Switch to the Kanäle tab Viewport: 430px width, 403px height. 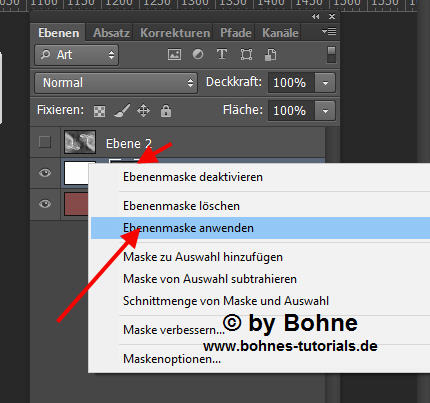(280, 33)
